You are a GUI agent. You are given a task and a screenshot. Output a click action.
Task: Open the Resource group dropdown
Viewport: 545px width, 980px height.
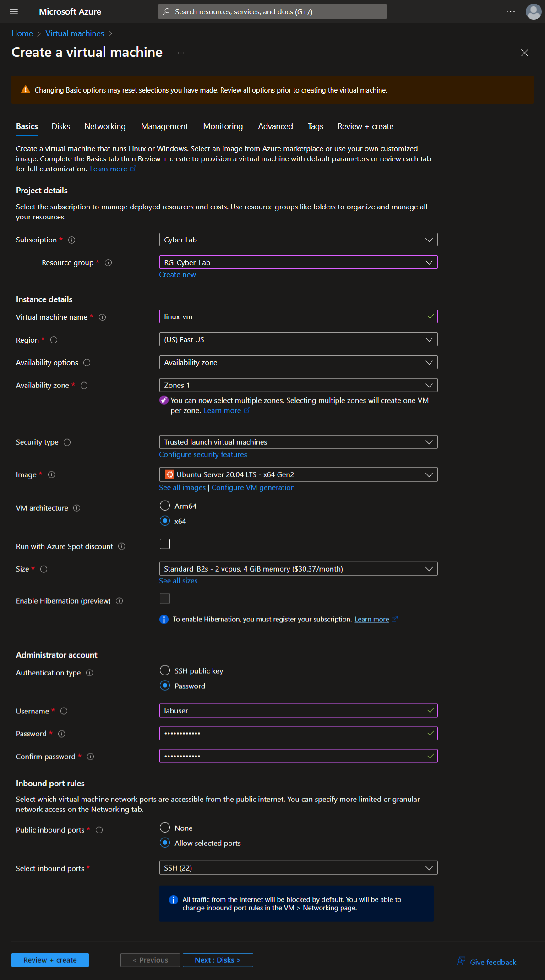[298, 262]
